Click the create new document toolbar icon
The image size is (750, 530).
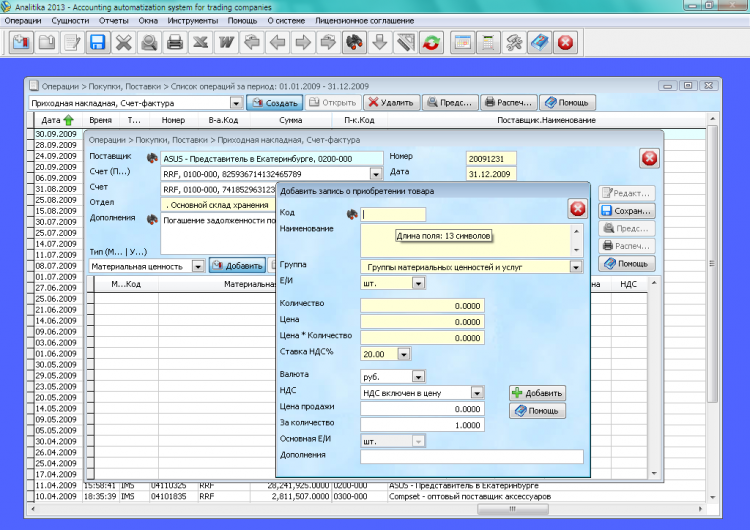tap(21, 43)
